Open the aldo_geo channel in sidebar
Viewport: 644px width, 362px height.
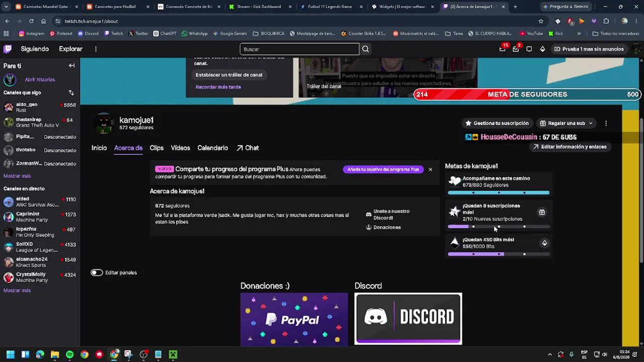click(40, 107)
